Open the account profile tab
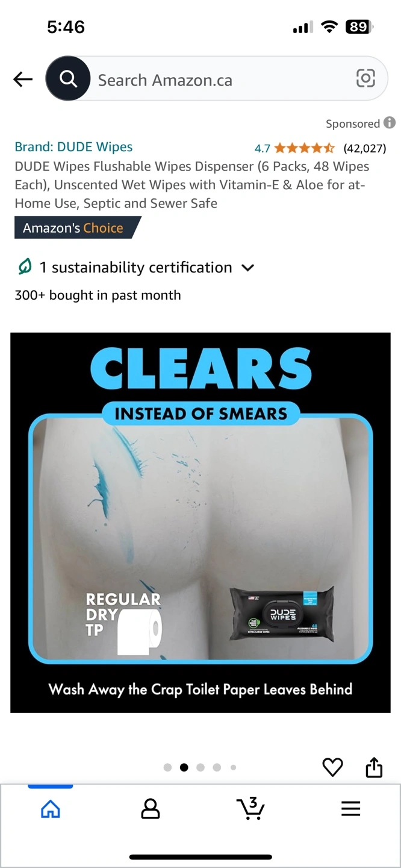401x868 pixels. (x=151, y=808)
